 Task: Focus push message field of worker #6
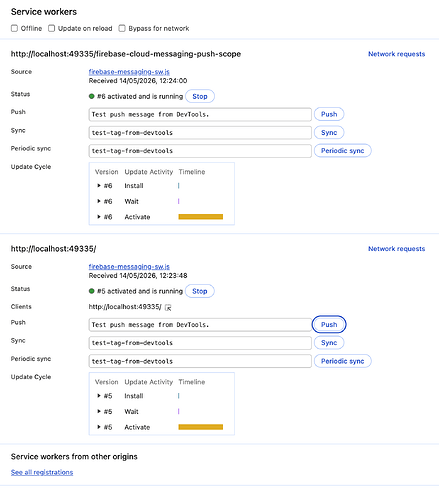tap(200, 114)
